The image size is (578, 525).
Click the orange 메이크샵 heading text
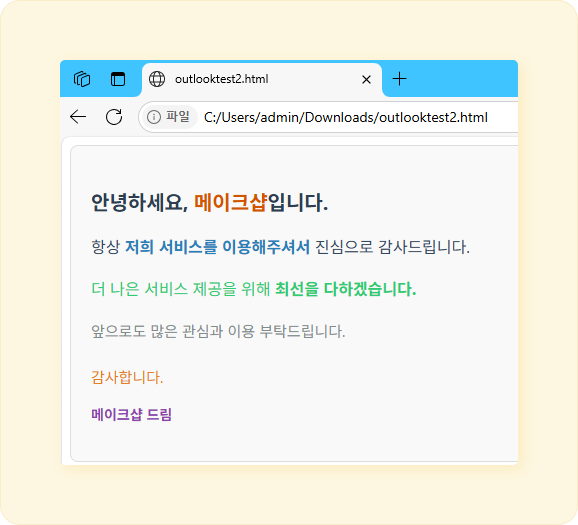(230, 202)
